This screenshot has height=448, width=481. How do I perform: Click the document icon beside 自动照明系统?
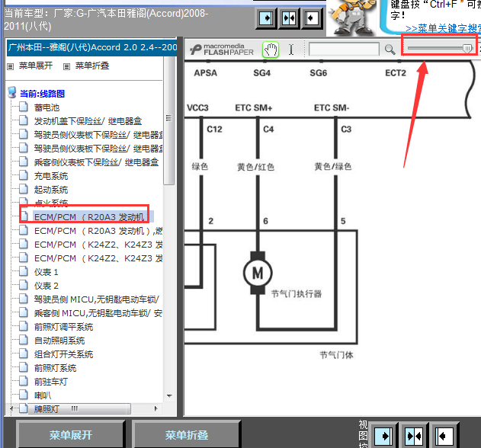pos(24,340)
